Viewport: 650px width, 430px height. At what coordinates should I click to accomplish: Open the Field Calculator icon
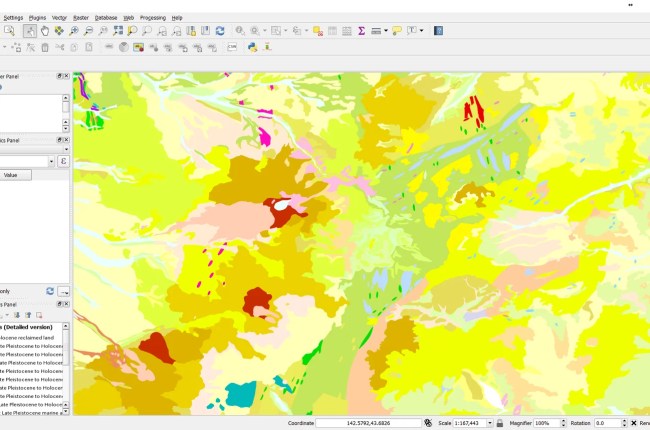click(x=347, y=31)
